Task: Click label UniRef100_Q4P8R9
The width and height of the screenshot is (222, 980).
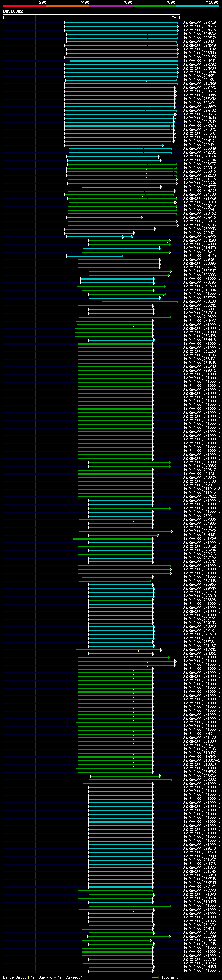Action: (199, 317)
